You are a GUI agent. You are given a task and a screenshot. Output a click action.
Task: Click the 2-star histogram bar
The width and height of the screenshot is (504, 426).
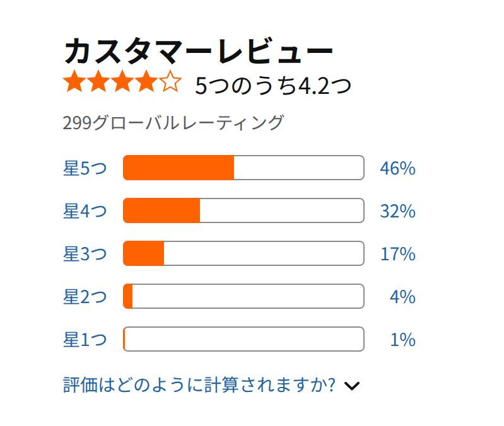[243, 296]
